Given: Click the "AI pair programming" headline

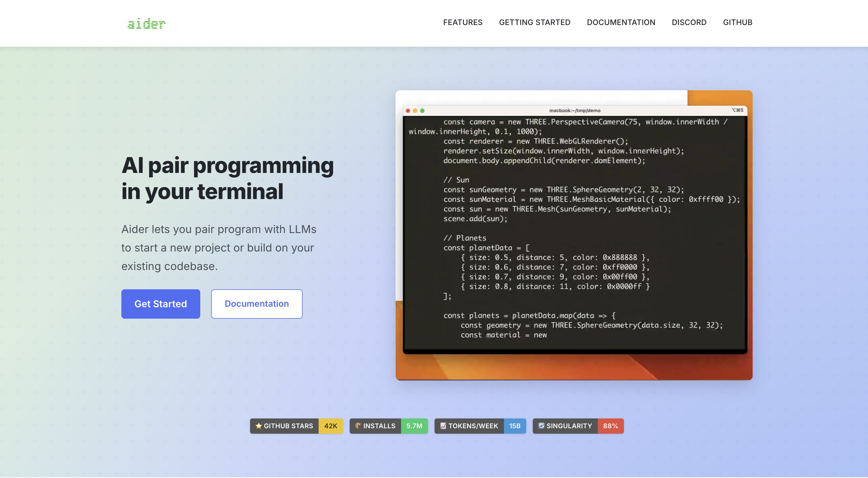Looking at the screenshot, I should (227, 165).
